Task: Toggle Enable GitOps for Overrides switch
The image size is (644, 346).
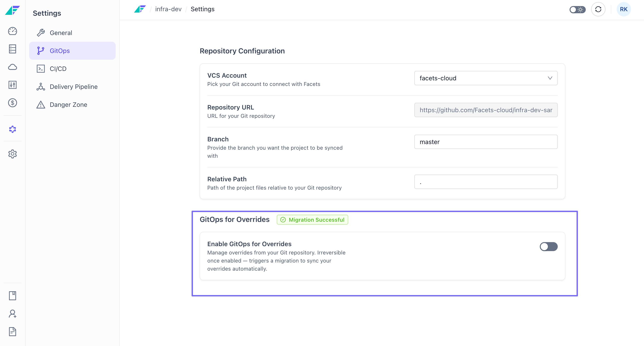Action: pos(549,246)
